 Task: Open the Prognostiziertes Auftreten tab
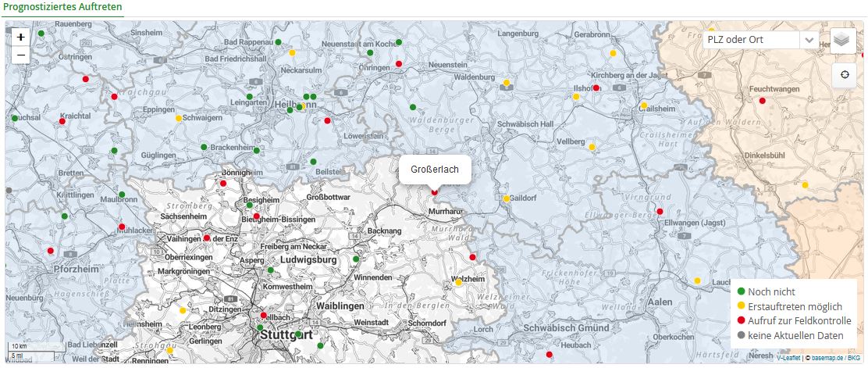pos(61,7)
